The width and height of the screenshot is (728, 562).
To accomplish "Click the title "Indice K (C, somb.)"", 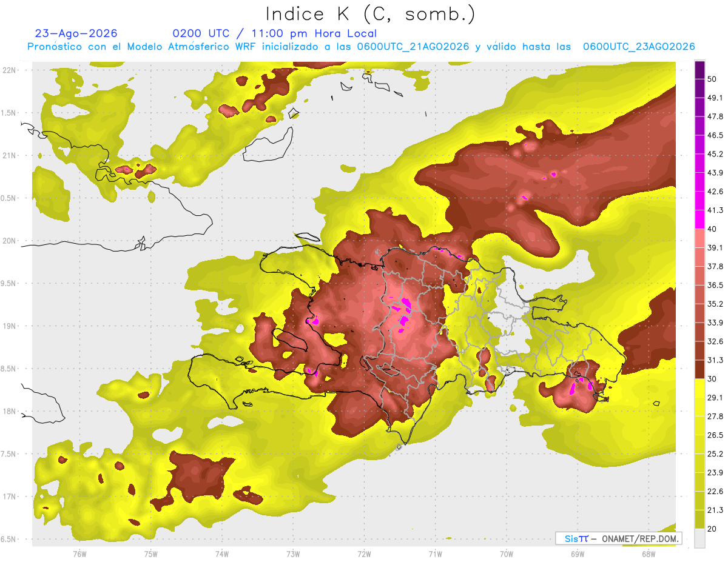I will 369,14.
